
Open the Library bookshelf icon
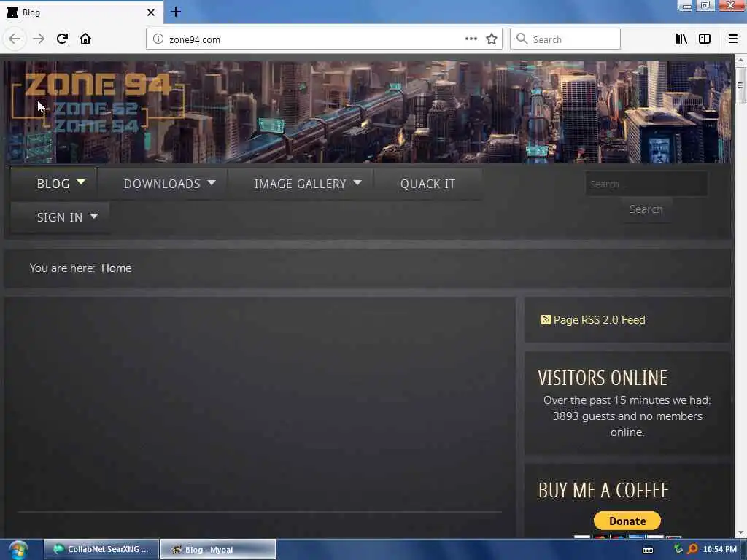point(681,39)
